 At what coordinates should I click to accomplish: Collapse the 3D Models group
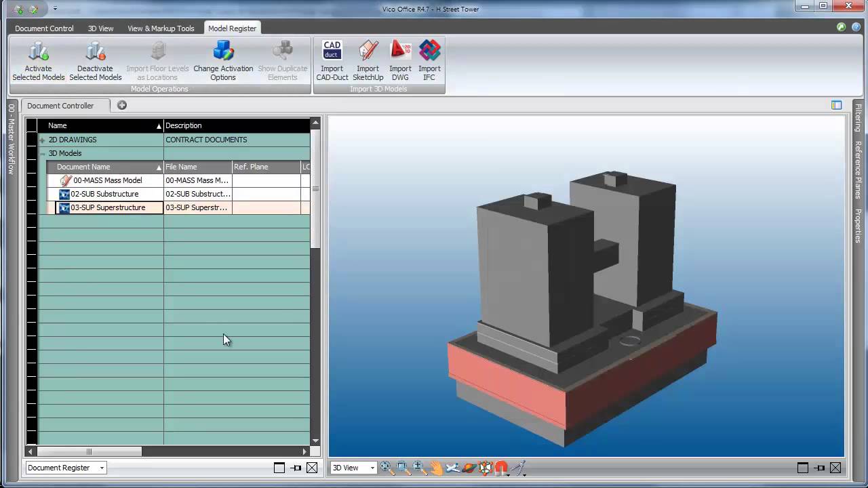click(42, 154)
